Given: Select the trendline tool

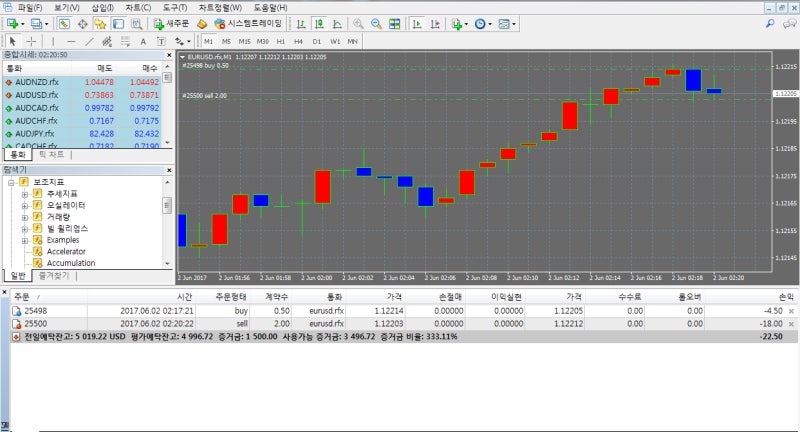Looking at the screenshot, I should (x=89, y=41).
